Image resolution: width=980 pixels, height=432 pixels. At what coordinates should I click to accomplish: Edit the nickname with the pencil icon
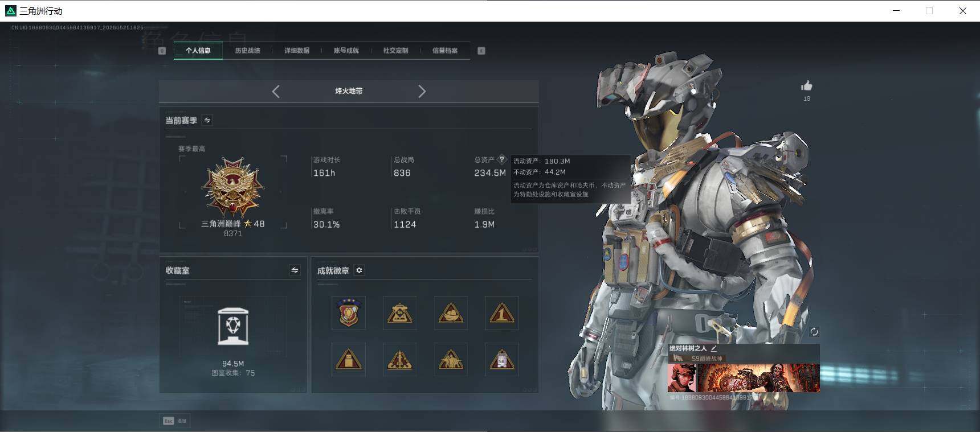click(714, 348)
